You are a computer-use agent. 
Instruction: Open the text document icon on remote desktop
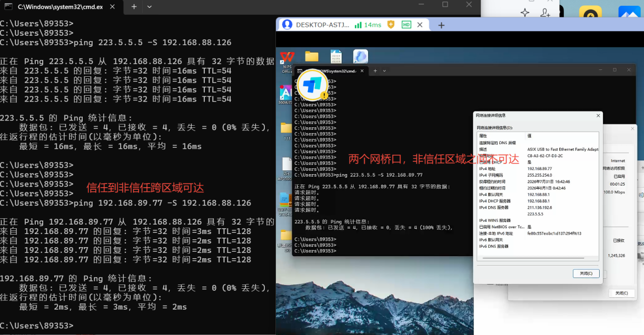coord(336,57)
